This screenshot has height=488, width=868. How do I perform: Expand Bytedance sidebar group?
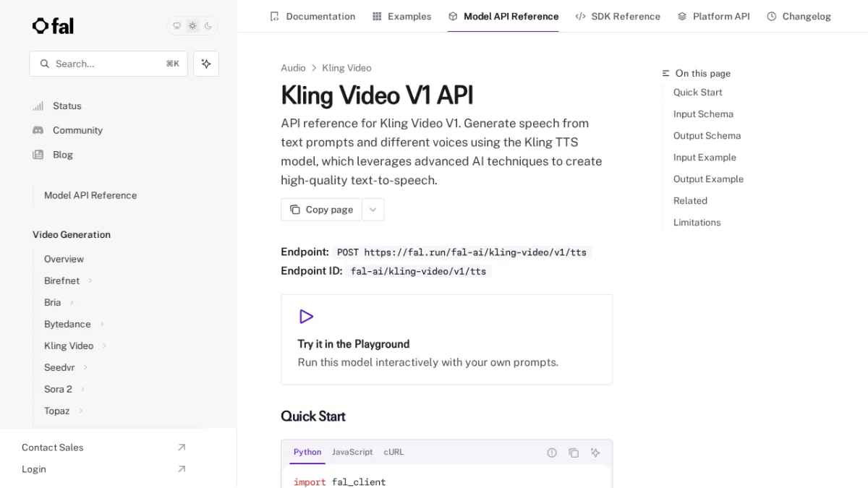pyautogui.click(x=74, y=324)
